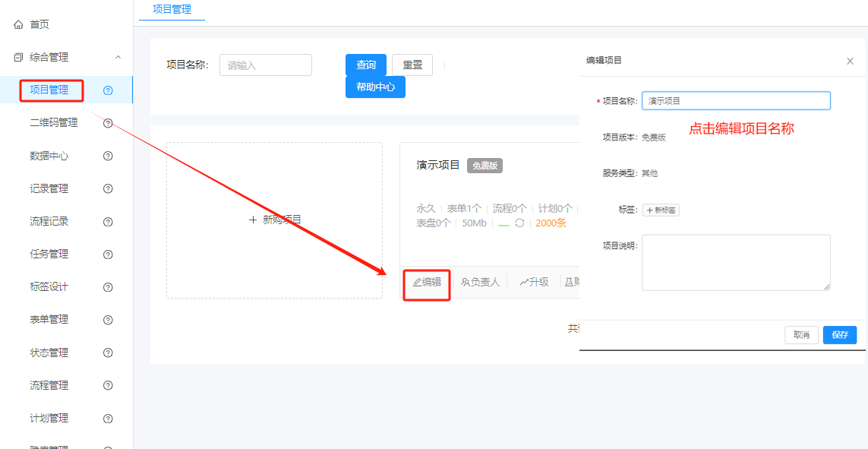Open the help icon next to 数据中心
Image resolution: width=868 pixels, height=449 pixels.
(108, 156)
